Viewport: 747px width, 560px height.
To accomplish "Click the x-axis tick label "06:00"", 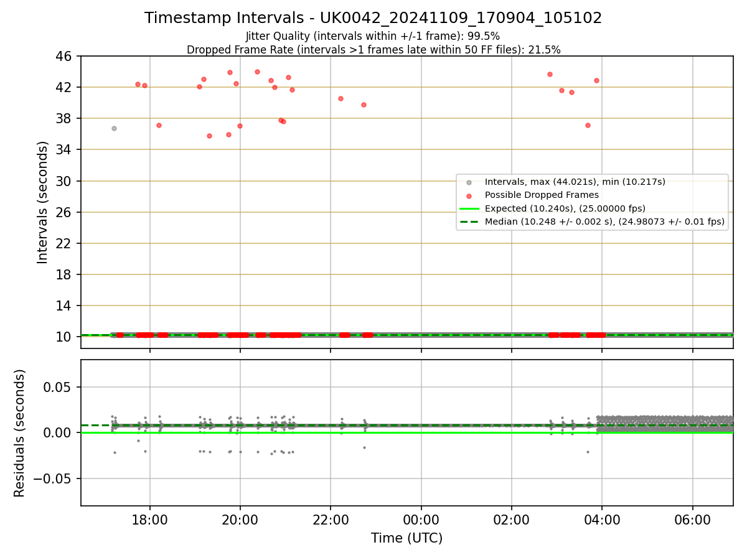I will [x=693, y=520].
